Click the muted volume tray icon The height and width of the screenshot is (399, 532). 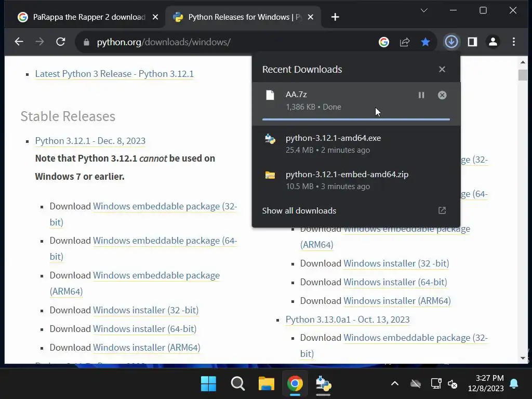453,384
